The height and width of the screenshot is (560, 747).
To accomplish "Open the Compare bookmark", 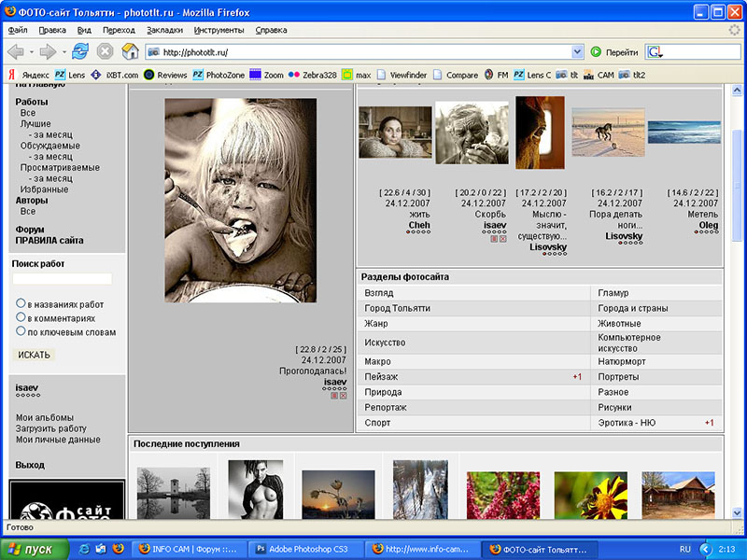I will (456, 75).
